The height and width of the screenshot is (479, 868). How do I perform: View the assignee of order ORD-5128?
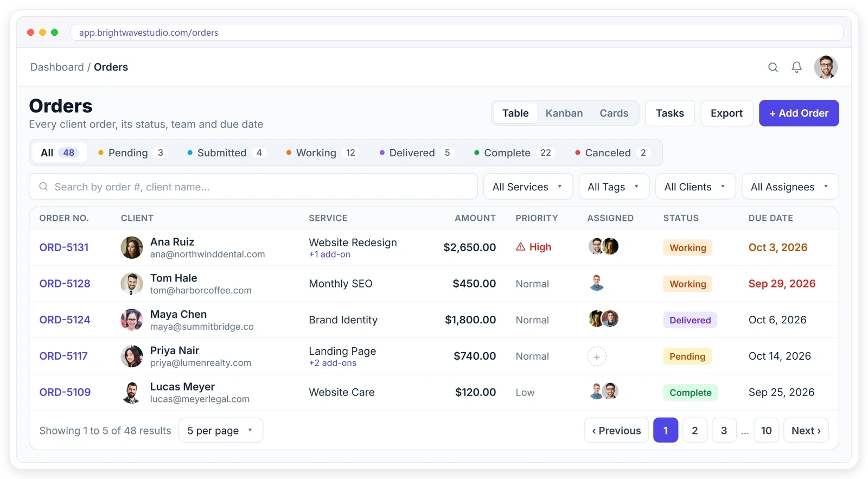(x=597, y=283)
